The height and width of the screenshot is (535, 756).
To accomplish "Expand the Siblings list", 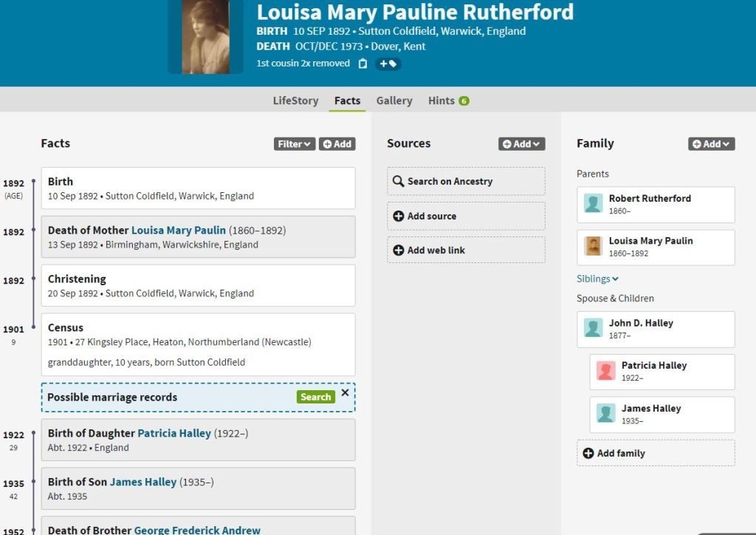I will click(x=597, y=279).
